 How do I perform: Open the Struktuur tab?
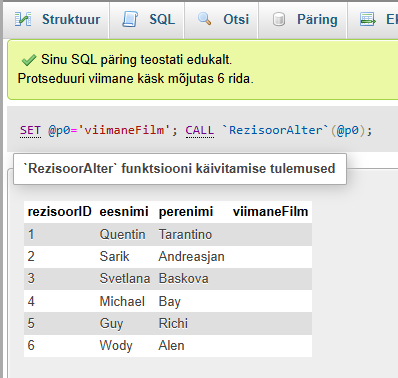click(56, 20)
